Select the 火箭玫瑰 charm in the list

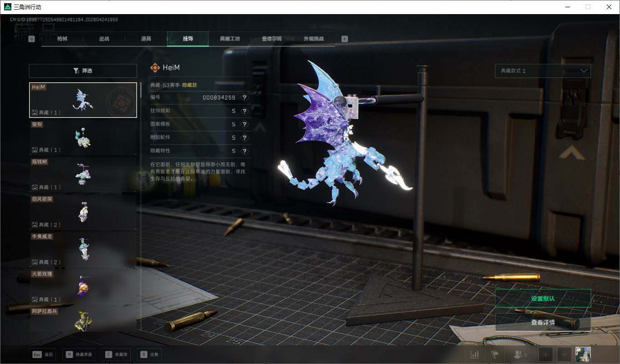coord(83,287)
